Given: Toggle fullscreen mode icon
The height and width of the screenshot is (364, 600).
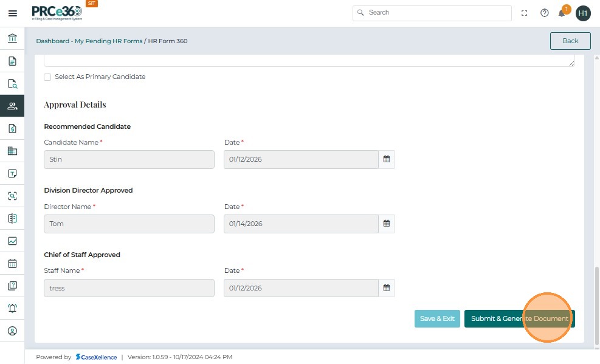Looking at the screenshot, I should click(x=525, y=13).
